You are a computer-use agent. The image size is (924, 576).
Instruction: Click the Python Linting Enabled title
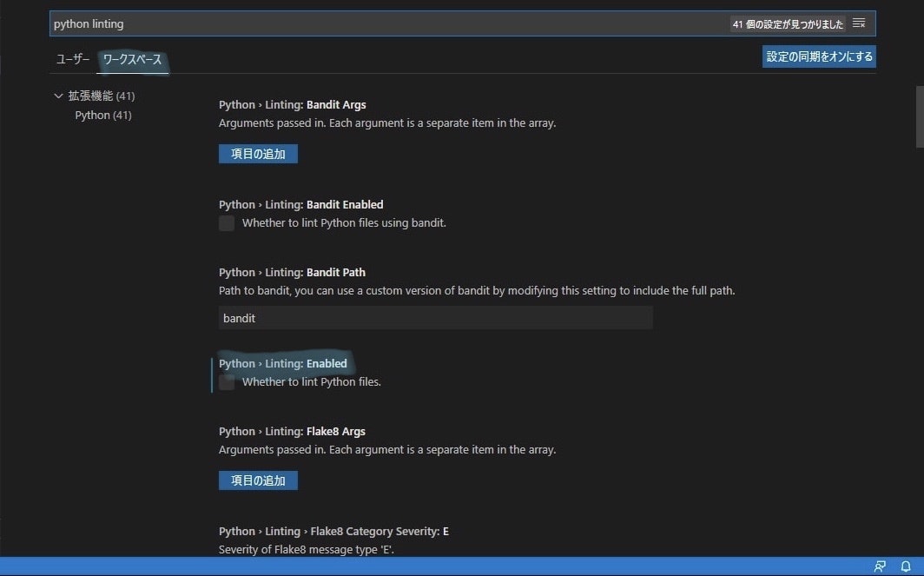283,364
